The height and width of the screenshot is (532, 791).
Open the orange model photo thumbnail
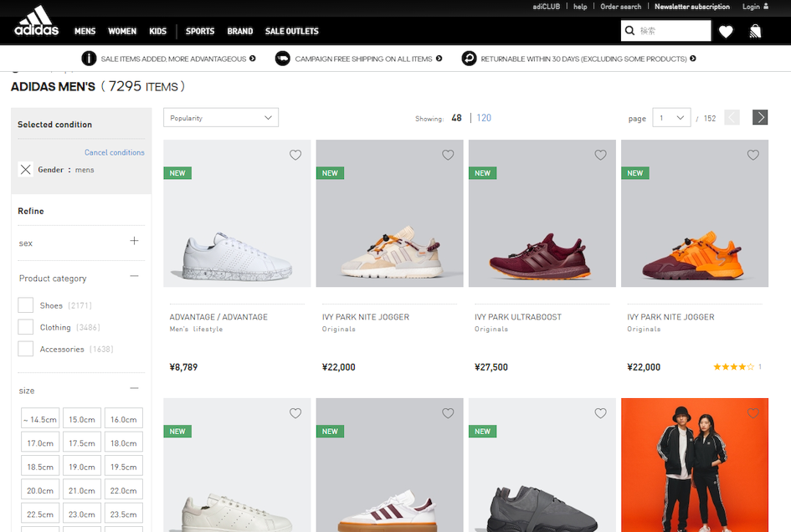point(695,465)
